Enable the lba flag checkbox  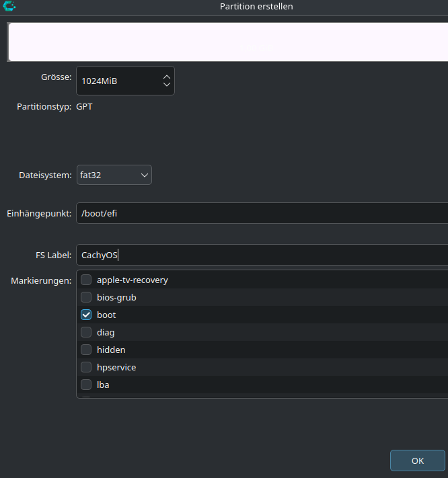[x=86, y=385]
